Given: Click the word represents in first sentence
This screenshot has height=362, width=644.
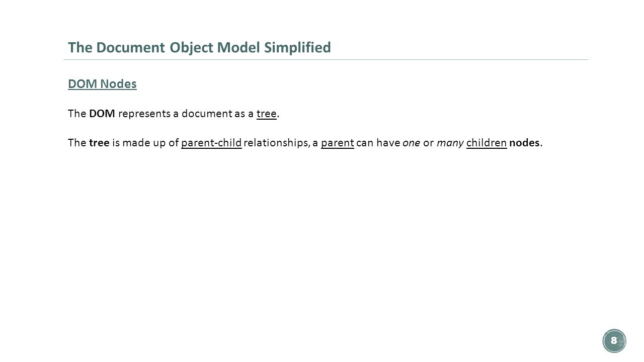Looking at the screenshot, I should 144,114.
